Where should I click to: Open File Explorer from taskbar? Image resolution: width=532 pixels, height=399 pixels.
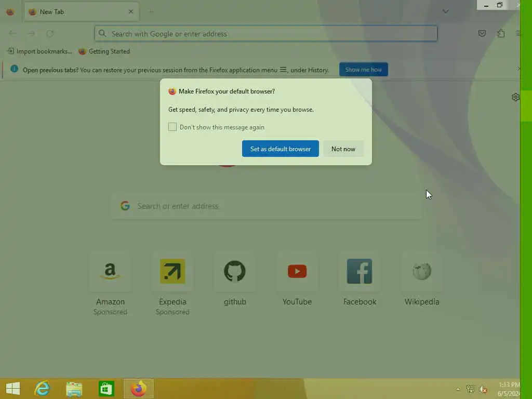(x=74, y=389)
